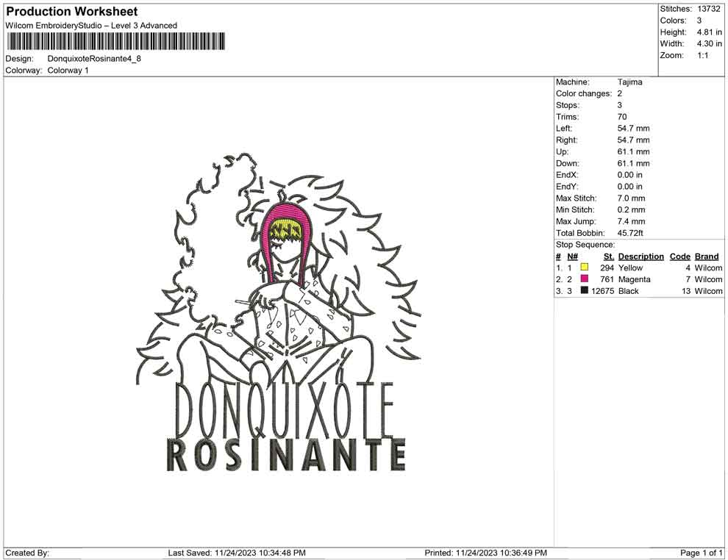The height and width of the screenshot is (560, 728).
Task: Click the 'Last Saved' timestamp in footer
Action: coord(237,553)
